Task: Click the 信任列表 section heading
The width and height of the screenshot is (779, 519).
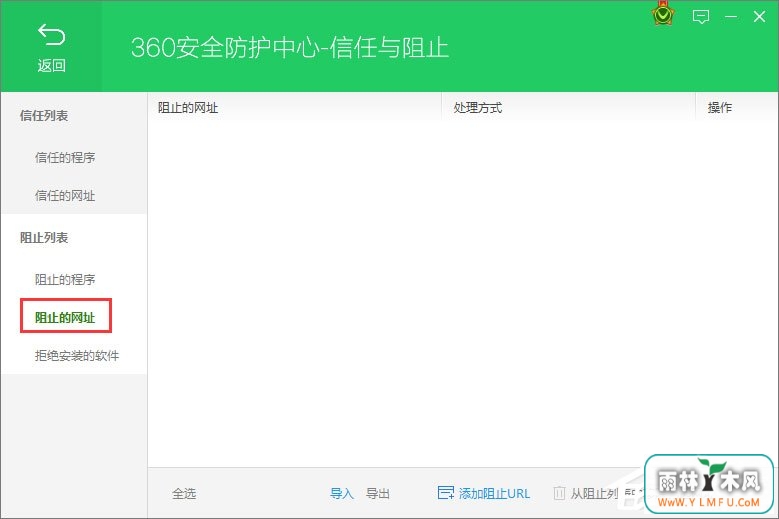Action: coord(44,116)
